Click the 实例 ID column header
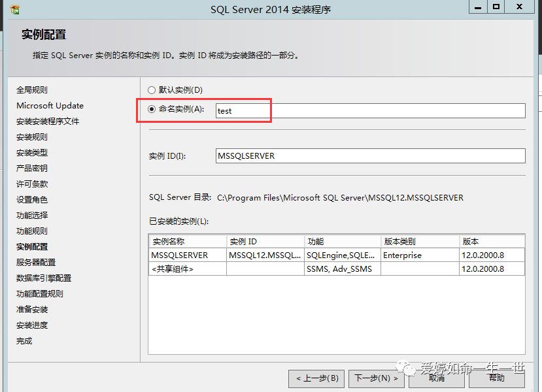Screen dimensions: 542x392 (x=265, y=242)
